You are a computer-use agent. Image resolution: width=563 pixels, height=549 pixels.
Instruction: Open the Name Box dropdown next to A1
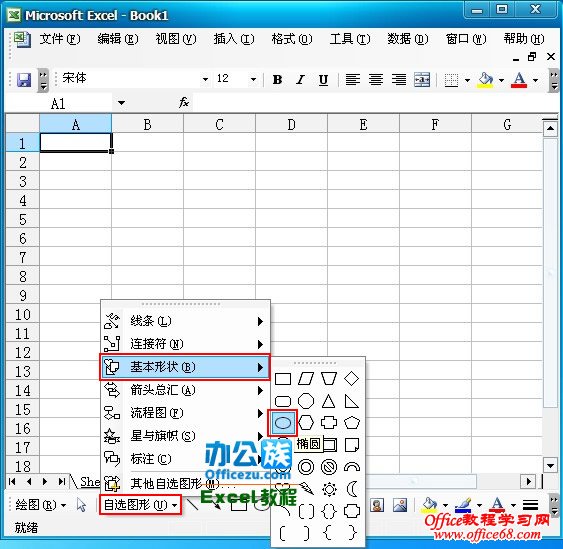[121, 103]
